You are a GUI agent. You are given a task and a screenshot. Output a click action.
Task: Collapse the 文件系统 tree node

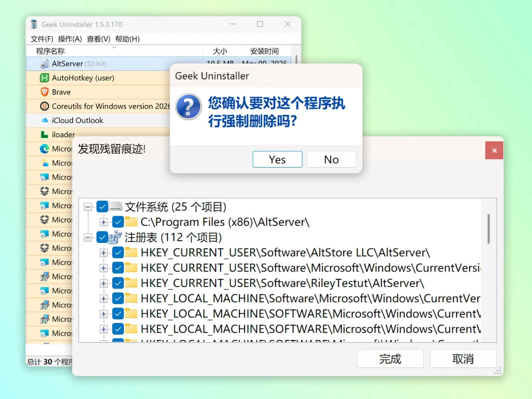point(88,207)
